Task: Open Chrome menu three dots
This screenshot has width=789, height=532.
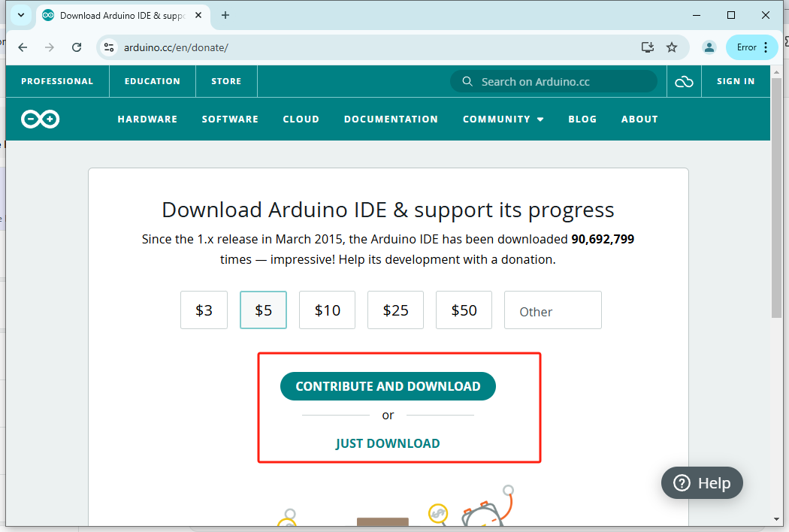Action: tap(766, 47)
